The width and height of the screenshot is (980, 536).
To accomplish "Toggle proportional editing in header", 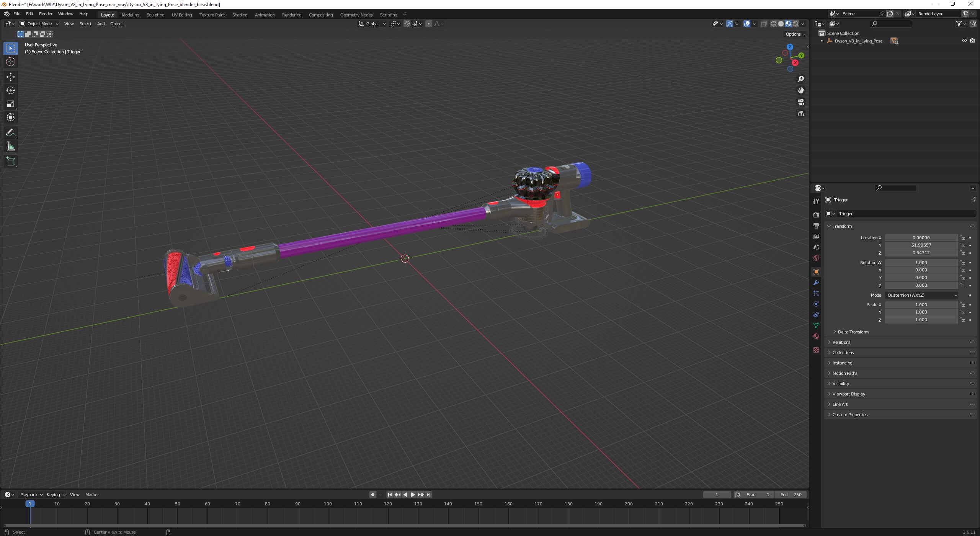I will point(429,24).
